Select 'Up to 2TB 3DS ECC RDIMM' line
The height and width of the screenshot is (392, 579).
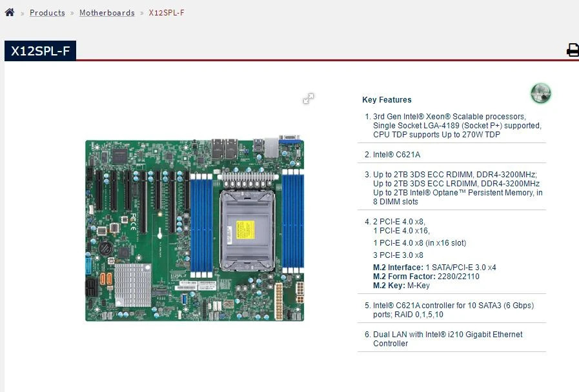[455, 175]
